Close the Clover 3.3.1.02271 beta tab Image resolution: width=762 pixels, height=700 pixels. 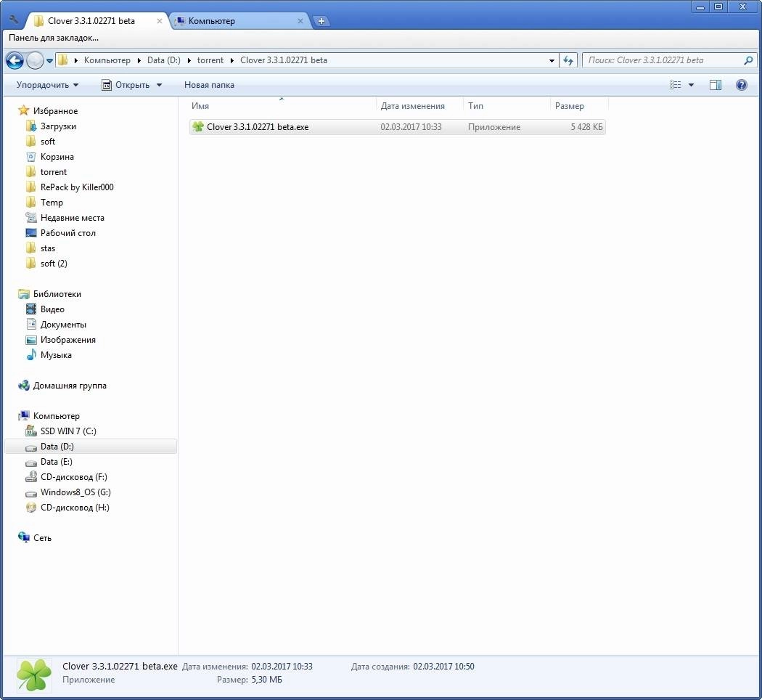pos(160,21)
